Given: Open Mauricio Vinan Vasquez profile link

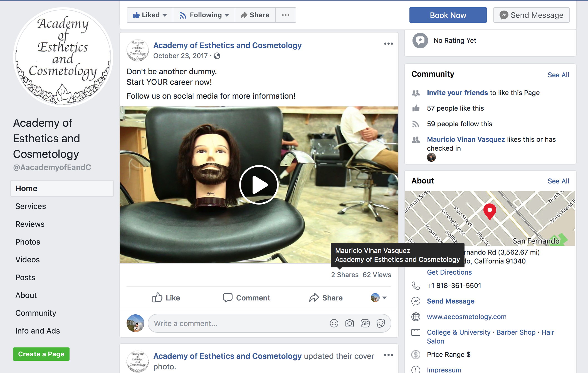Looking at the screenshot, I should point(466,139).
